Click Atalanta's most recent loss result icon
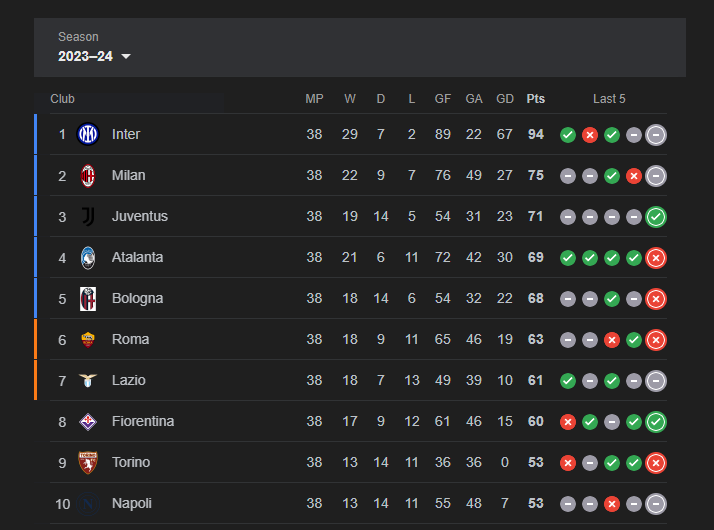 coord(656,257)
